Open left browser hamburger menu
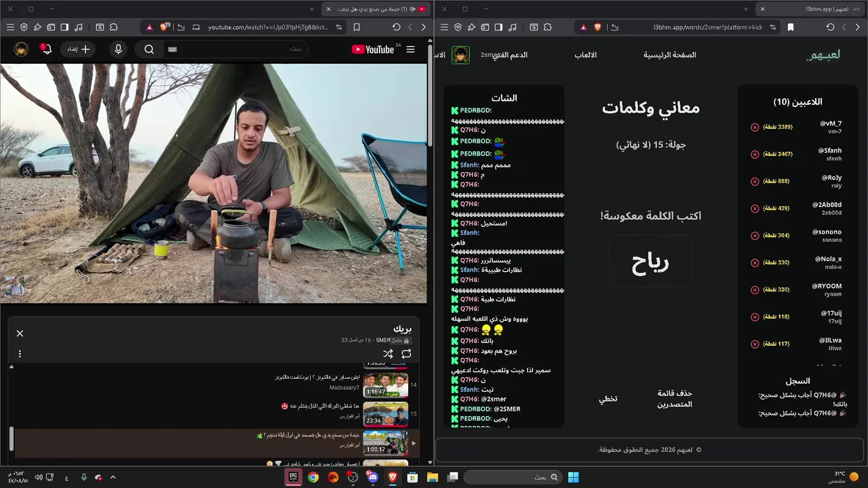This screenshot has width=868, height=488. (10, 27)
